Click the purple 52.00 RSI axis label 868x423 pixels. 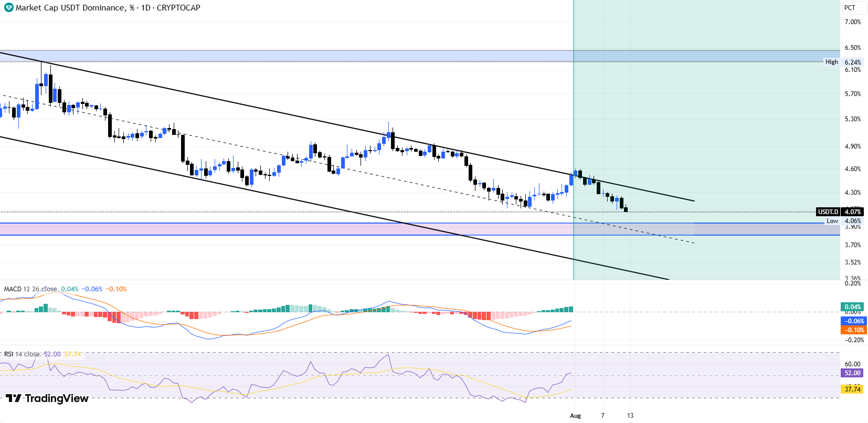click(852, 373)
